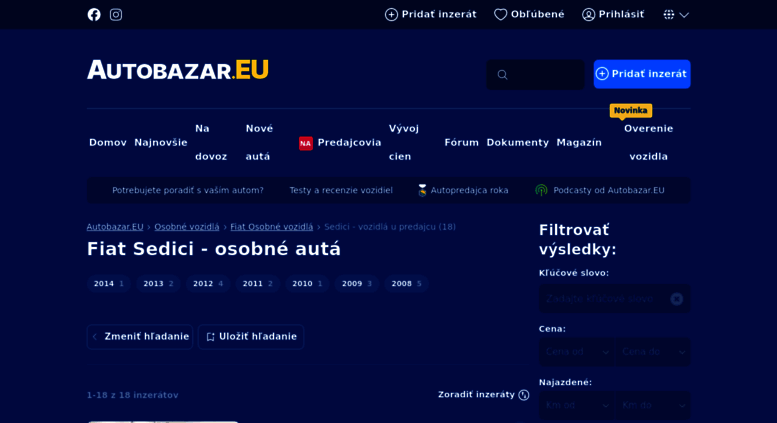Expand the language globe dropdown
This screenshot has height=423, width=777.
tap(676, 14)
